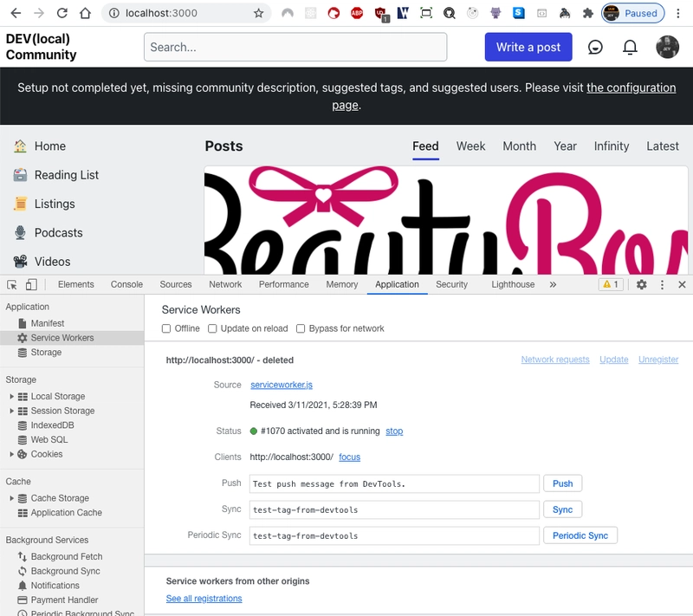Click the Unregister link

pos(658,360)
